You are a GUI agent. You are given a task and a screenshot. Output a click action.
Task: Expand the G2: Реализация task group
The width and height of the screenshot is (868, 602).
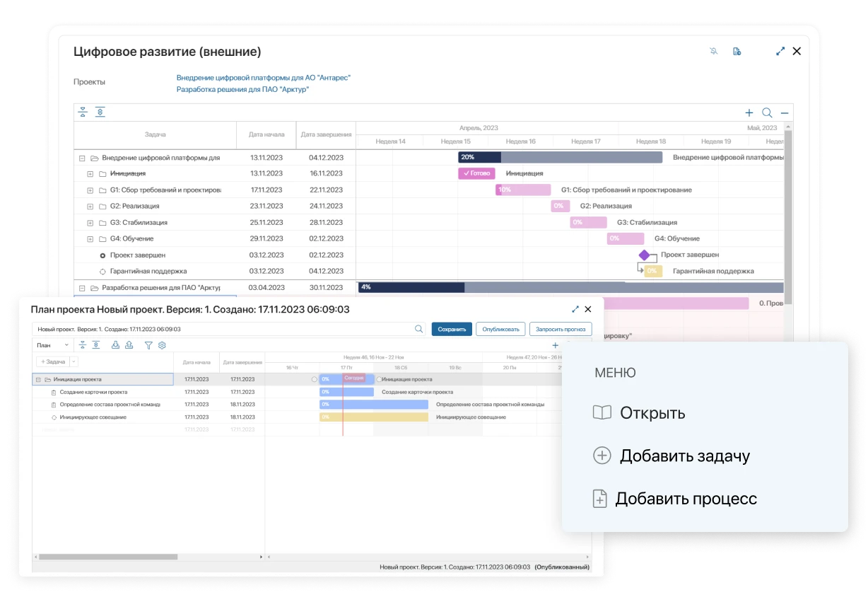pyautogui.click(x=90, y=207)
